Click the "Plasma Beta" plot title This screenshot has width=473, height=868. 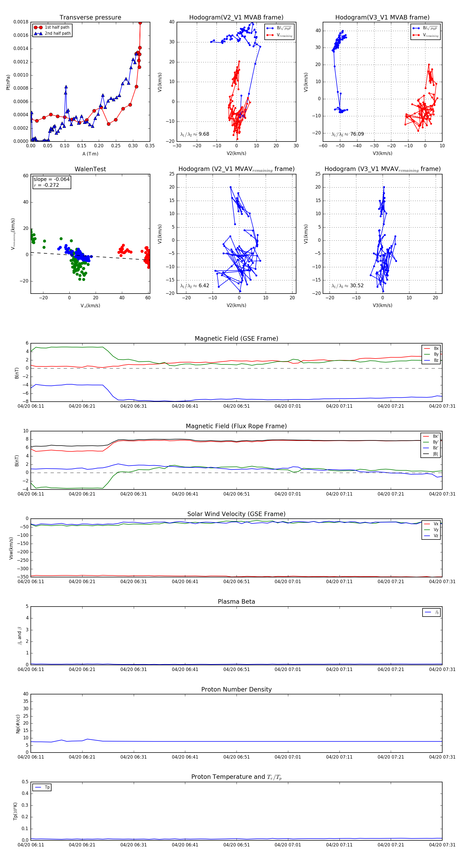coord(236,602)
